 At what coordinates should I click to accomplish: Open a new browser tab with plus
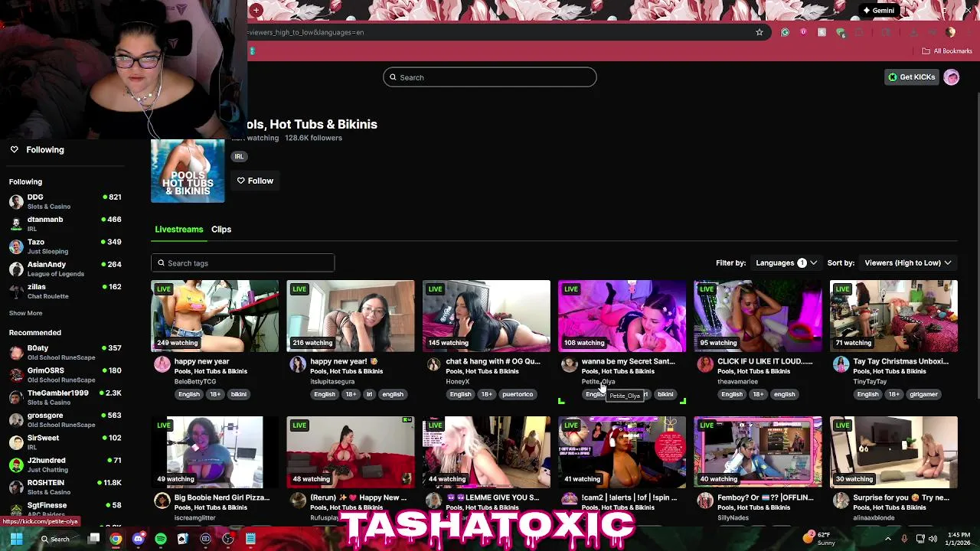click(x=256, y=10)
